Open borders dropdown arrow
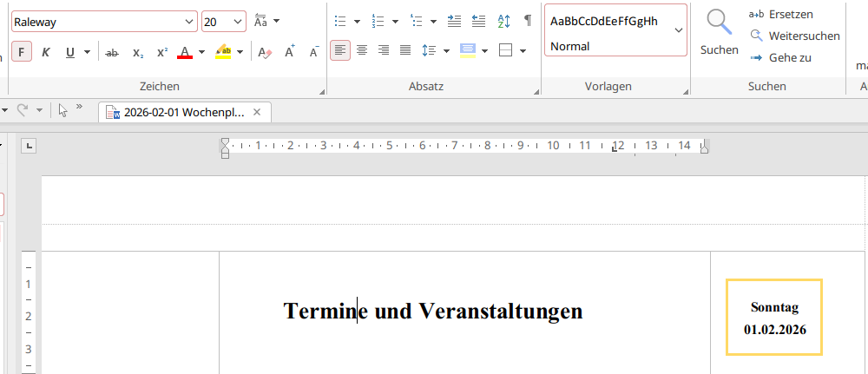The image size is (868, 374). [x=523, y=51]
